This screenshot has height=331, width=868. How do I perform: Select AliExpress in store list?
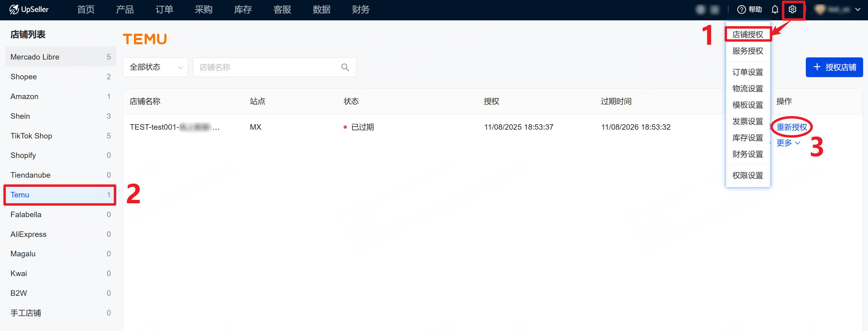pyautogui.click(x=61, y=234)
